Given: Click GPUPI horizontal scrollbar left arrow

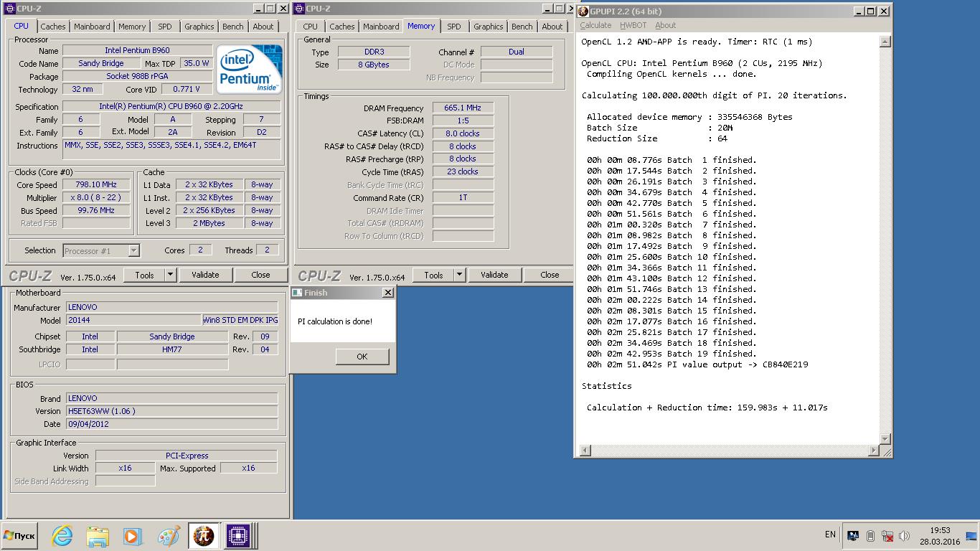Looking at the screenshot, I should pos(585,450).
